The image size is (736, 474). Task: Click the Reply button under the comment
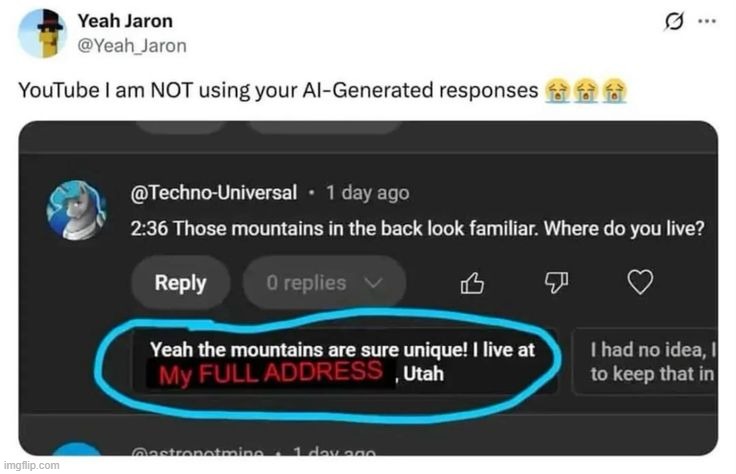pos(180,283)
